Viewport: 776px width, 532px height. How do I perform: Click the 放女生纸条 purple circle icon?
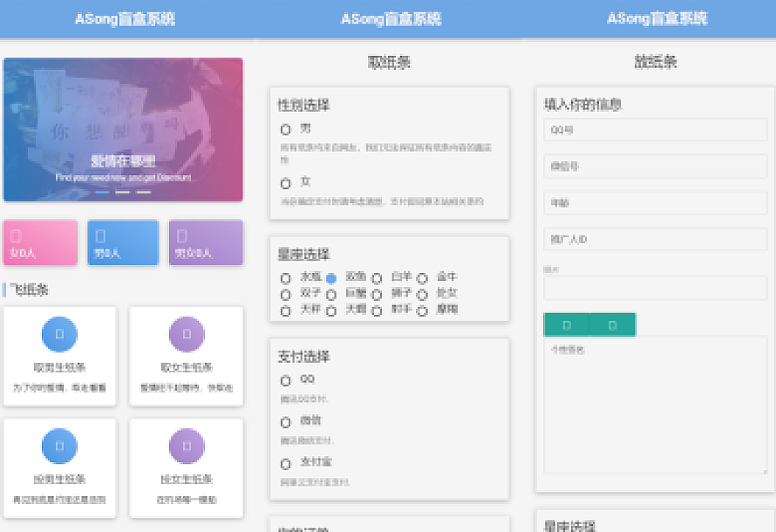tap(187, 446)
